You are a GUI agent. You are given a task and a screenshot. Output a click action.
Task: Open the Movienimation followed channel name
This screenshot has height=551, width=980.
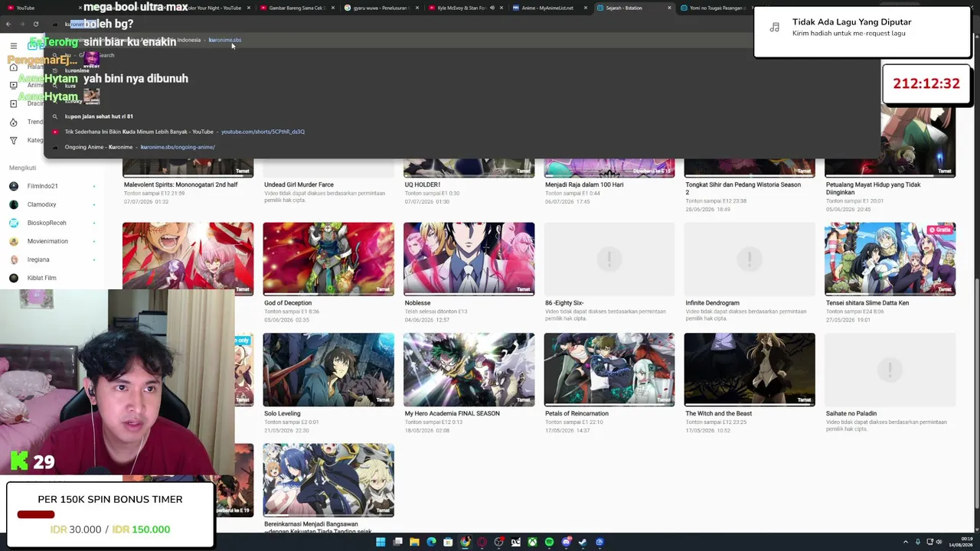[x=47, y=241]
